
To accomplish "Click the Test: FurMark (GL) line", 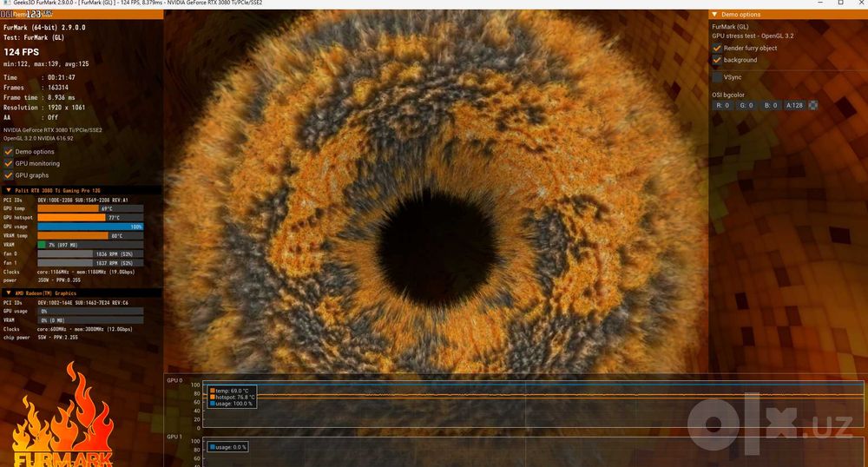I will [34, 37].
